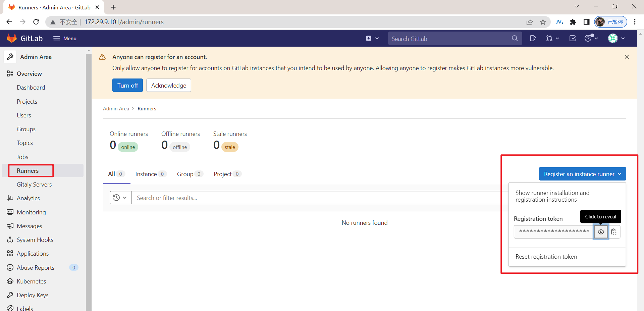Dismiss the registration warning banner
Viewport: 644px width, 311px height.
tap(627, 57)
